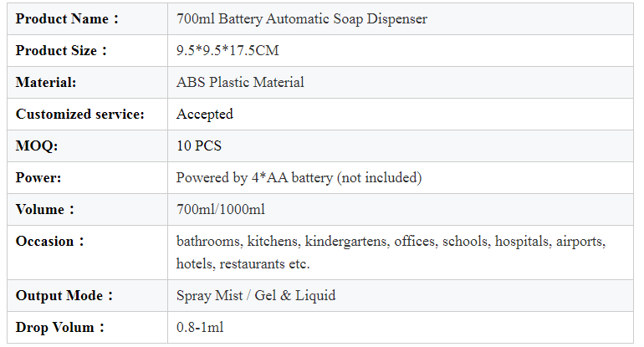Viewport: 644px width, 347px height.
Task: Click the Spray Mist / Gel & Liquid value
Action: (256, 296)
